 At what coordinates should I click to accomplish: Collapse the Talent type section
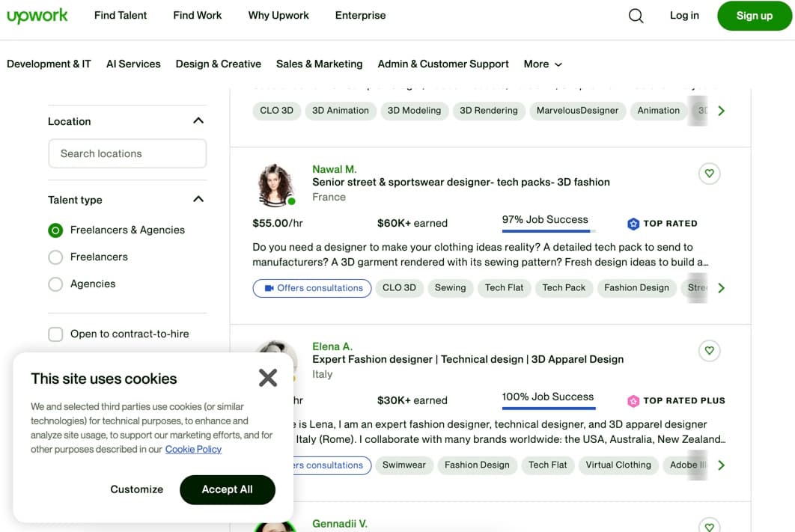[198, 199]
